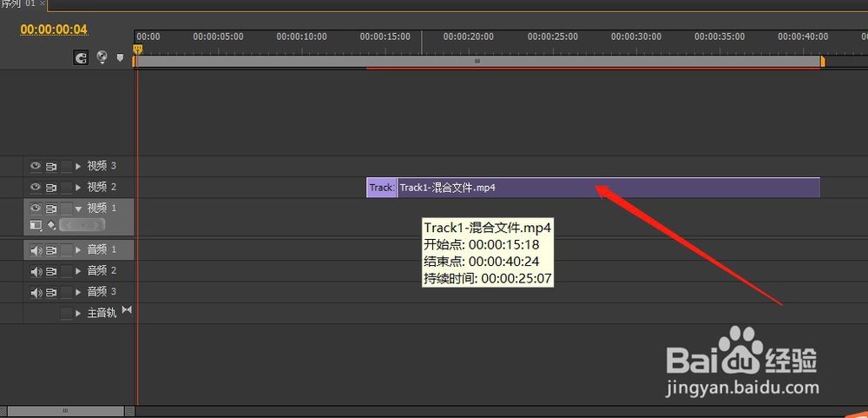This screenshot has height=418, width=868.
Task: Click ruler at 00:00:15:00
Action: pos(385,36)
